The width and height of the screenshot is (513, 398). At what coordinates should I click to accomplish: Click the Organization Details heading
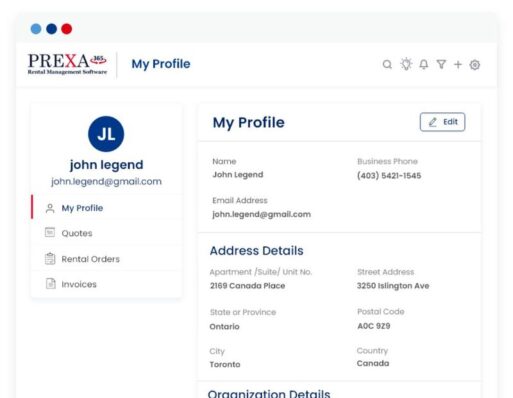(269, 393)
